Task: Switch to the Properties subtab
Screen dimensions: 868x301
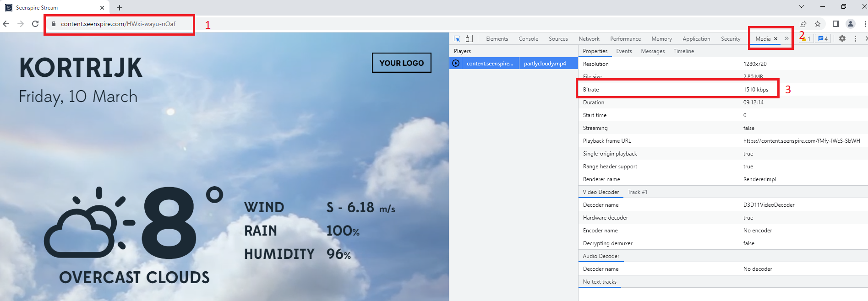Action: (x=595, y=51)
